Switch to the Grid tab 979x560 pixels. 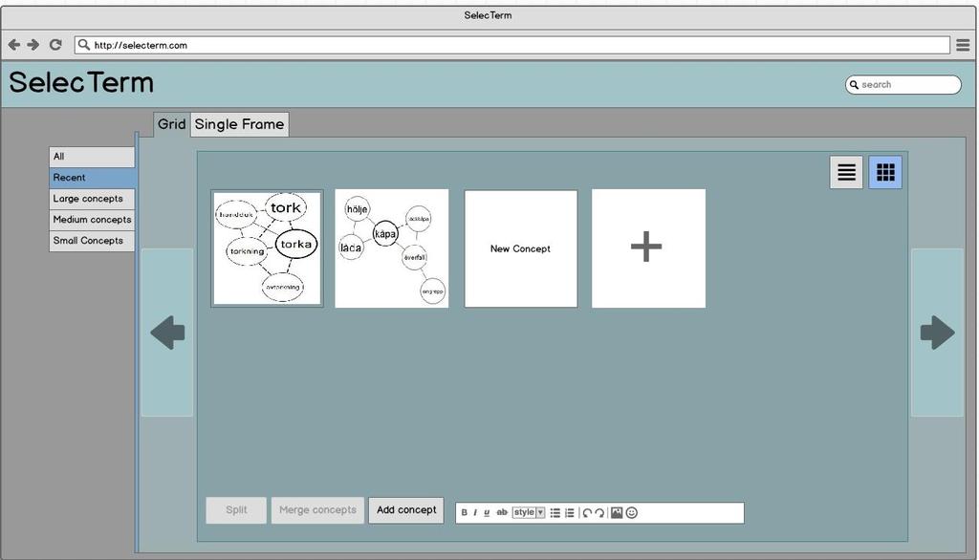(x=171, y=124)
